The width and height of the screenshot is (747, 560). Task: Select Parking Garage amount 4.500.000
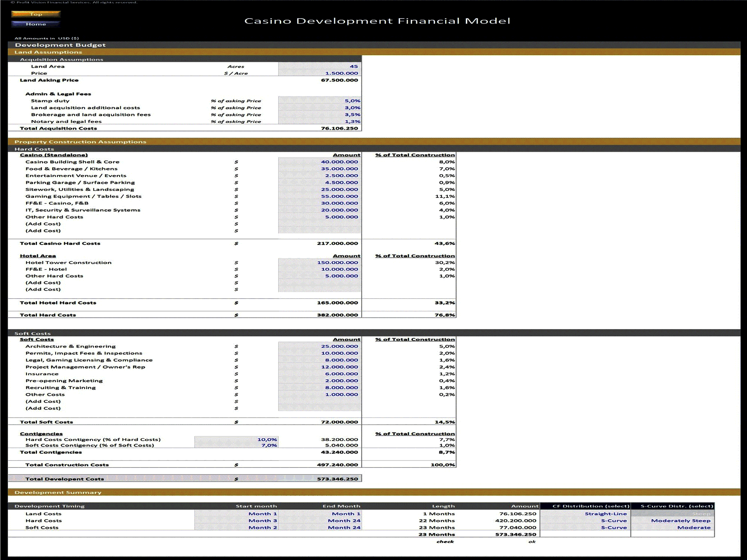[x=319, y=182]
